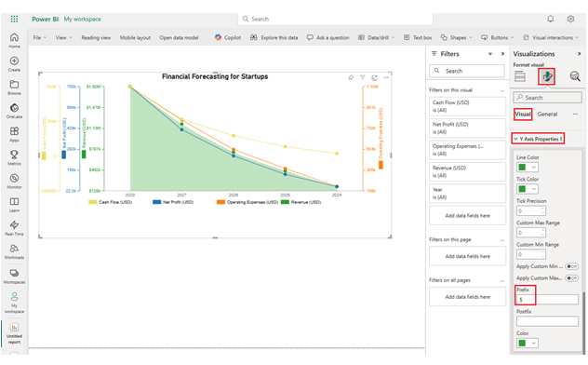Open My workspace breadcrumb link

[82, 19]
